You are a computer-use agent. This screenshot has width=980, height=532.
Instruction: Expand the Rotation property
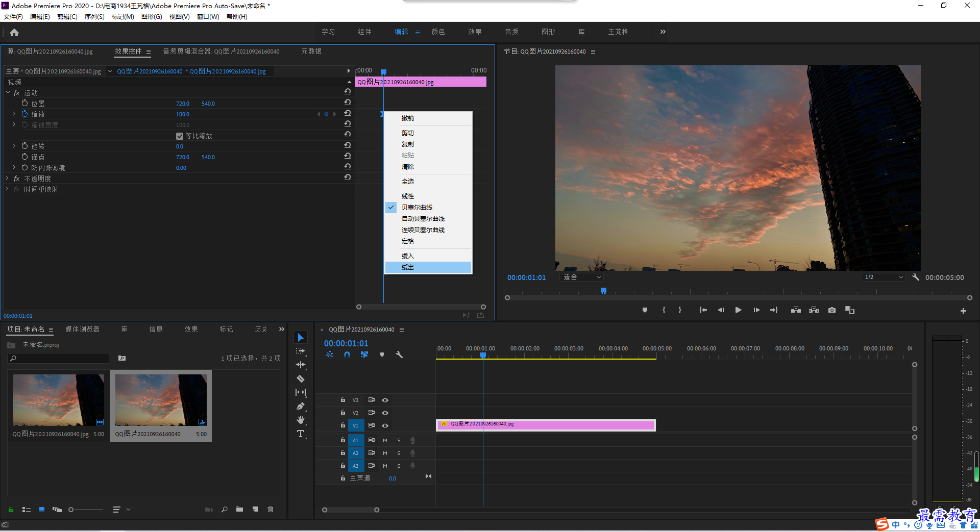[14, 146]
